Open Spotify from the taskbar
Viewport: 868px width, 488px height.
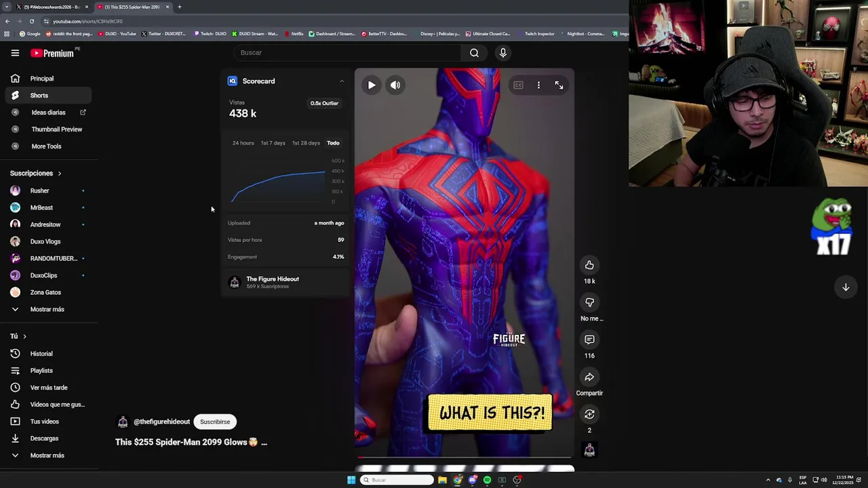click(487, 480)
